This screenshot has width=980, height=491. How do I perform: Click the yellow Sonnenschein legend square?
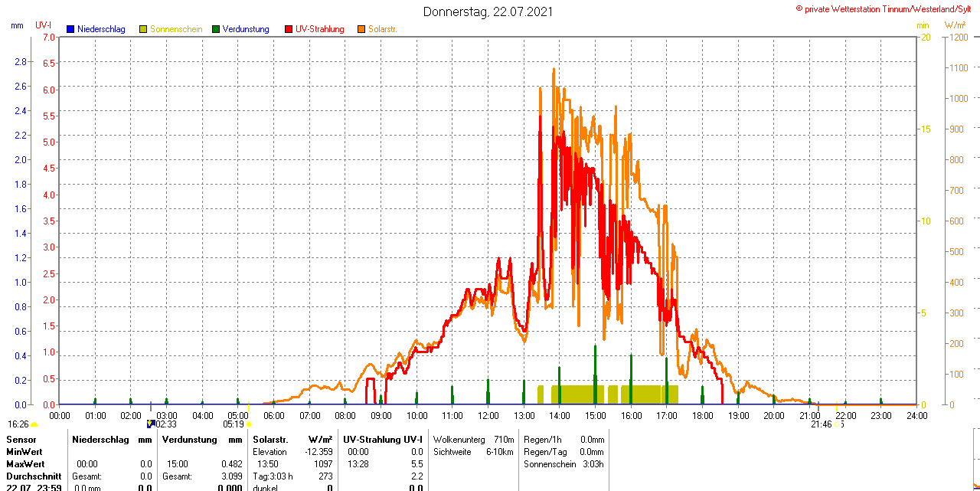click(x=143, y=29)
